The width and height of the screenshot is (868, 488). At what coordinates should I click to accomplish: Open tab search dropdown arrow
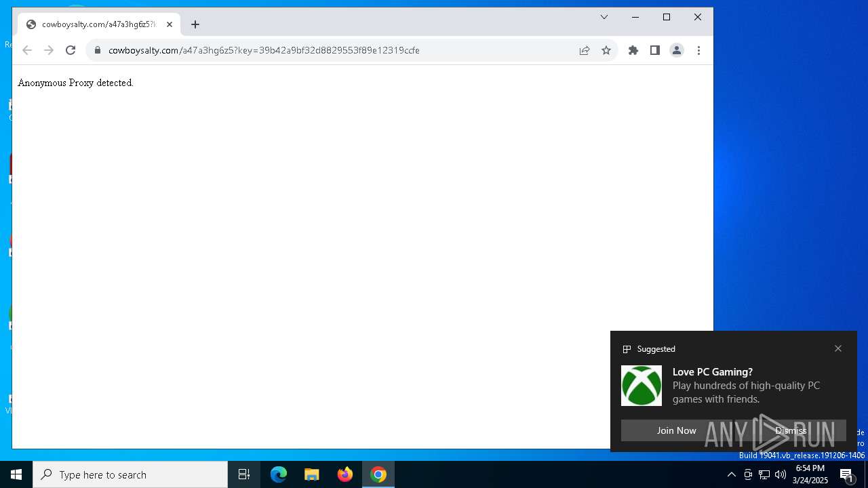coord(604,17)
